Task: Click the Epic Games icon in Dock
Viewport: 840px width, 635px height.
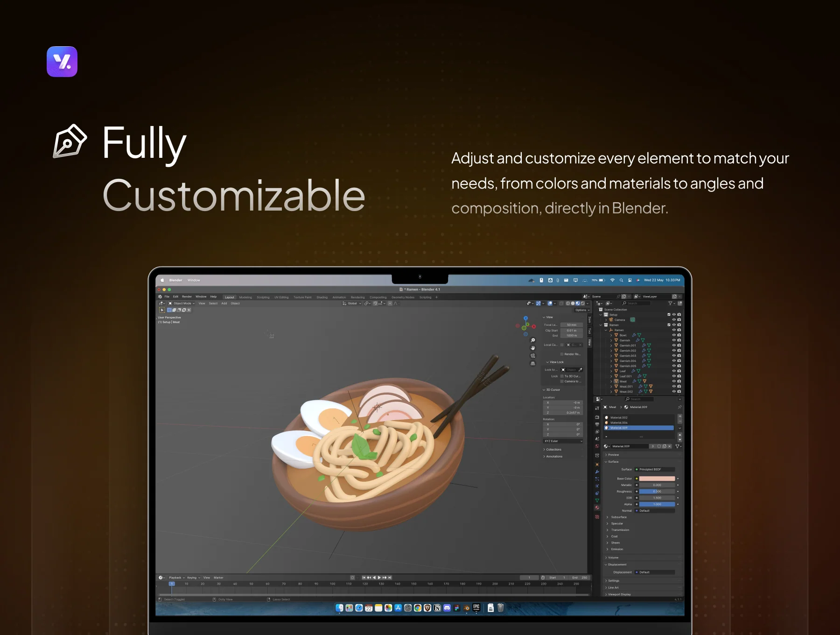Action: pyautogui.click(x=476, y=607)
